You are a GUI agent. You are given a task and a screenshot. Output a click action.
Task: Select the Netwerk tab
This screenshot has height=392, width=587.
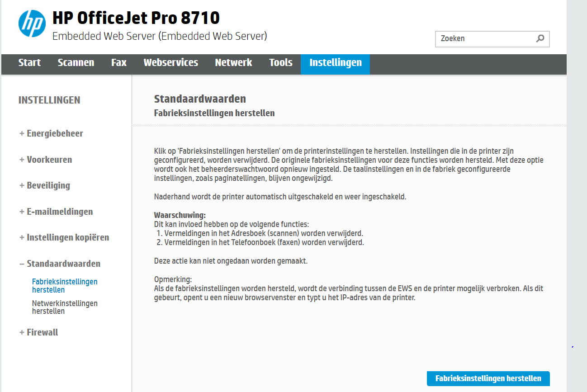(x=233, y=63)
